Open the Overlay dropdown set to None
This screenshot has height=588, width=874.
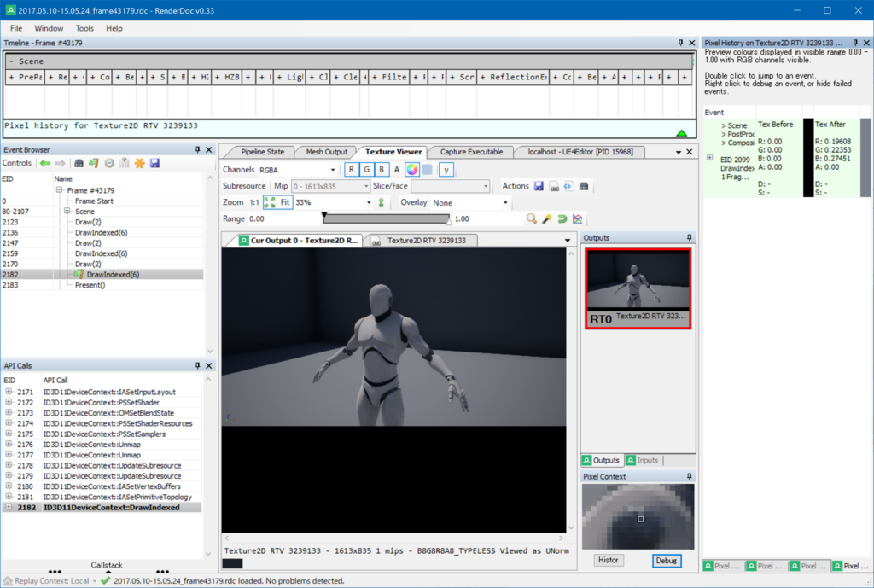tap(469, 202)
